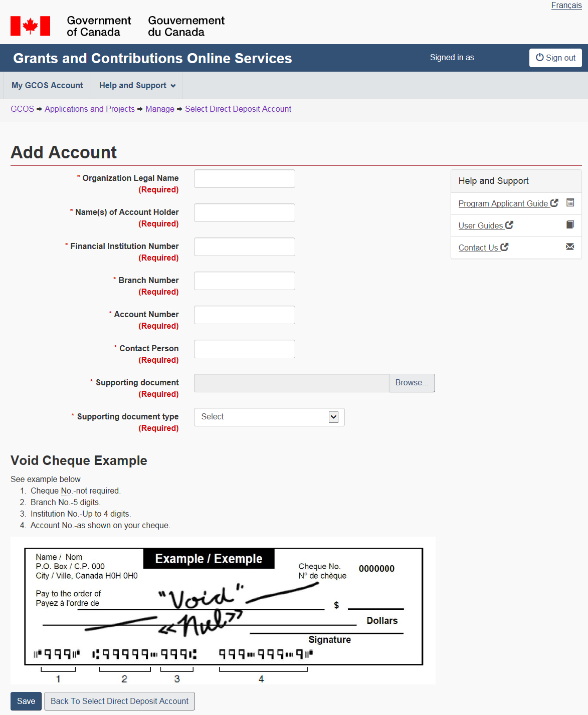Screen dimensions: 588x715
Task: Click into the Financial Institution Number field
Action: [244, 247]
